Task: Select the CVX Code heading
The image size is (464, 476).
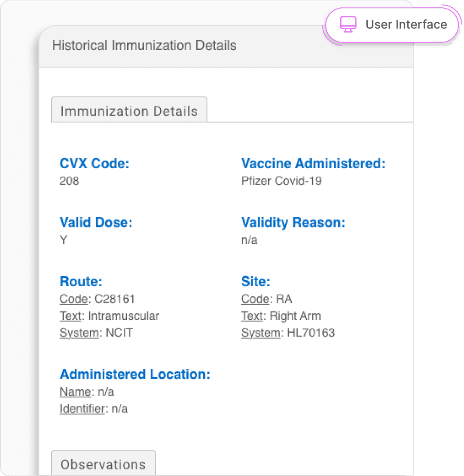Action: [95, 164]
